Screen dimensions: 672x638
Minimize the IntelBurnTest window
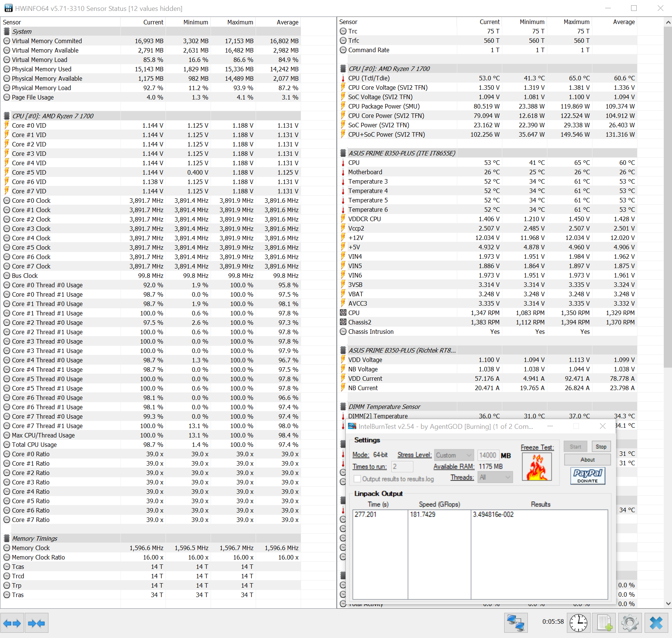pyautogui.click(x=550, y=426)
